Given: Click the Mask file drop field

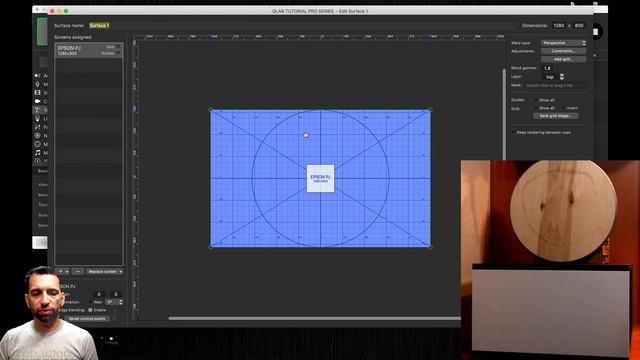Looking at the screenshot, I should (x=555, y=85).
